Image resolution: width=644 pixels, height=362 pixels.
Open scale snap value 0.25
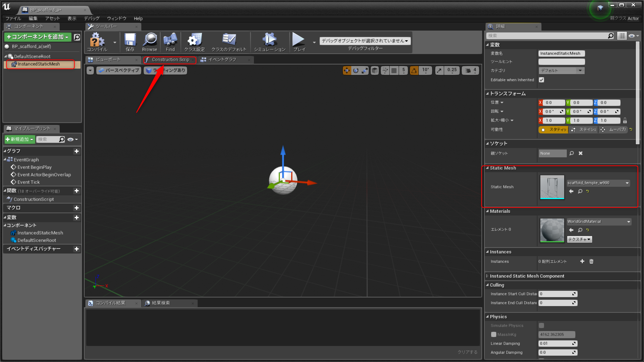point(452,70)
